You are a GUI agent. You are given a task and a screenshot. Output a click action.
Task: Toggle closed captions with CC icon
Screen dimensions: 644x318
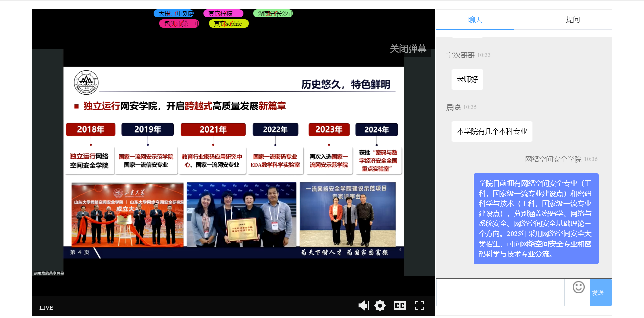(399, 305)
